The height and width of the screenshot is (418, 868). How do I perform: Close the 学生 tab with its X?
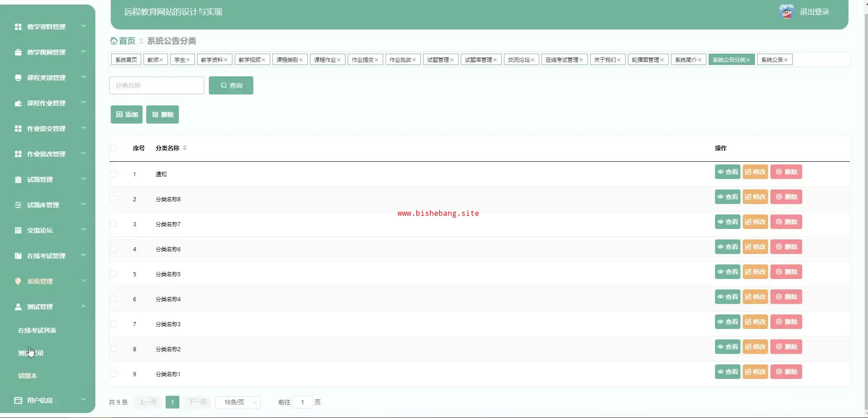(x=188, y=60)
